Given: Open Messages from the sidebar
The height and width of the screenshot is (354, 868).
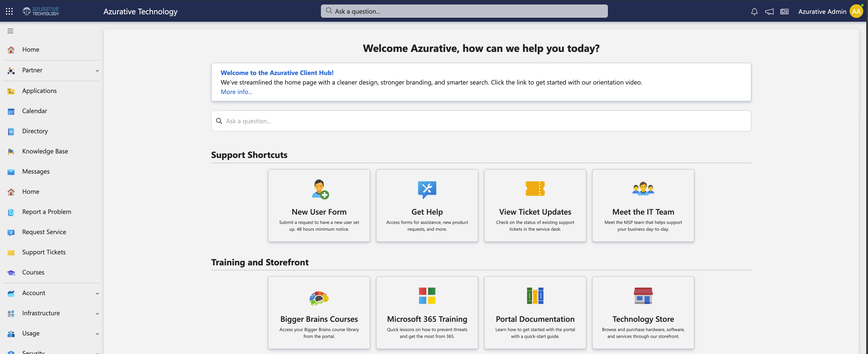Looking at the screenshot, I should [x=36, y=171].
